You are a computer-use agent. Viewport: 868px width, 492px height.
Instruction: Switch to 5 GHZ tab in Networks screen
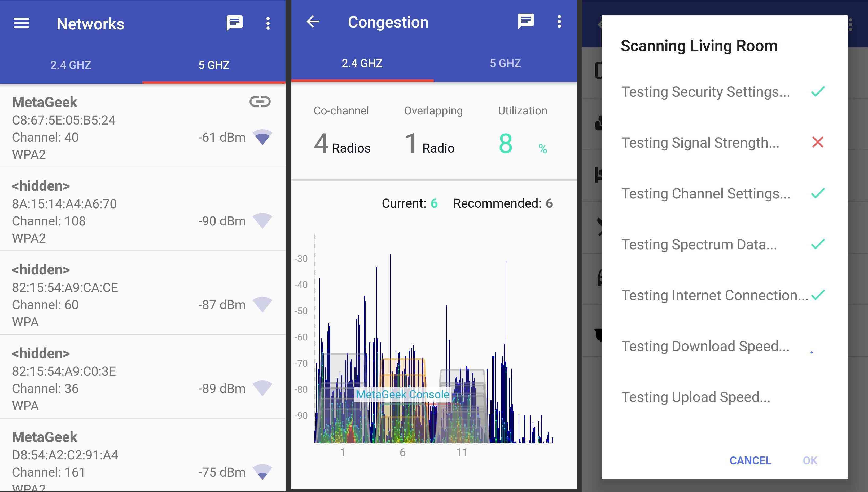tap(213, 64)
